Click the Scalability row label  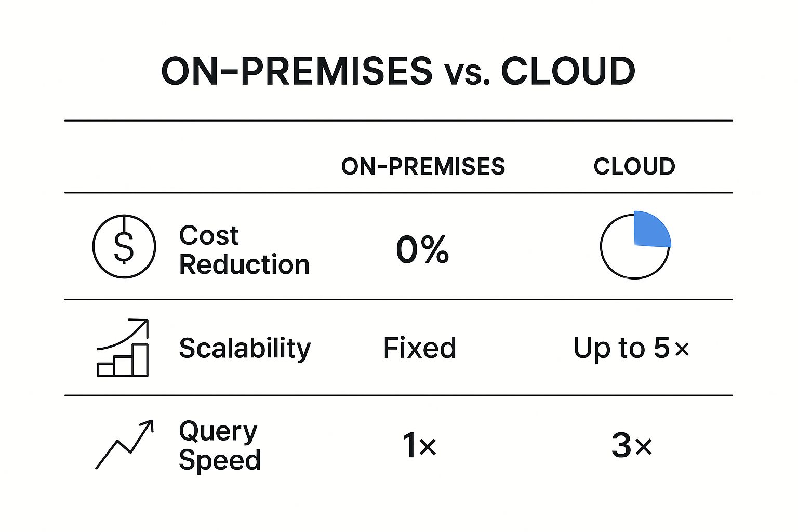(245, 348)
